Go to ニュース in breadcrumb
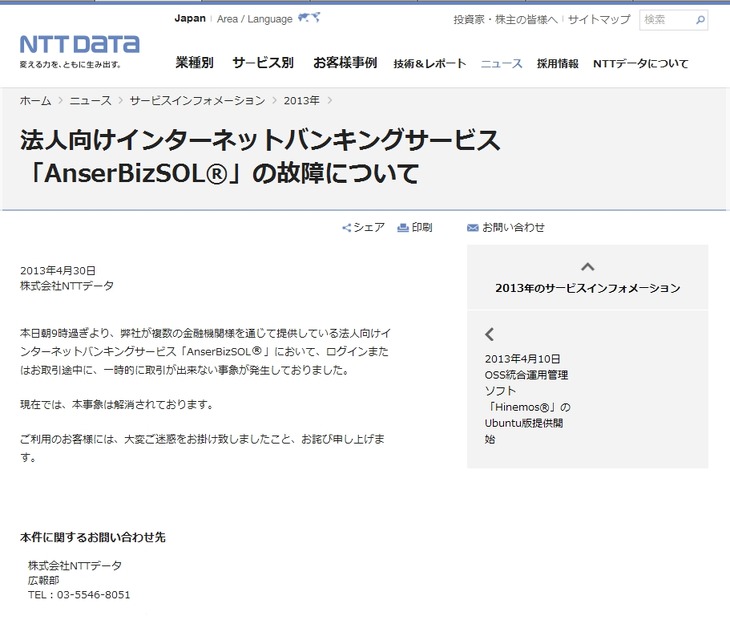This screenshot has width=730, height=620. coord(90,101)
